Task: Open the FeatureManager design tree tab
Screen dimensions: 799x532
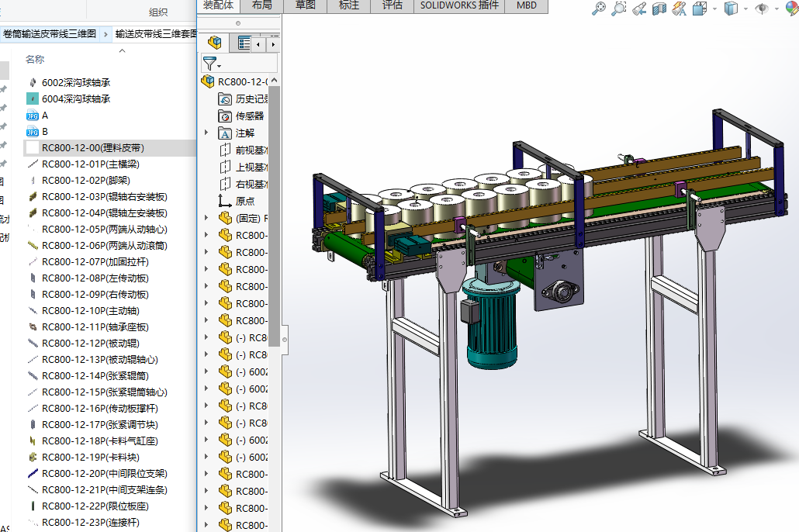Action: pyautogui.click(x=216, y=43)
